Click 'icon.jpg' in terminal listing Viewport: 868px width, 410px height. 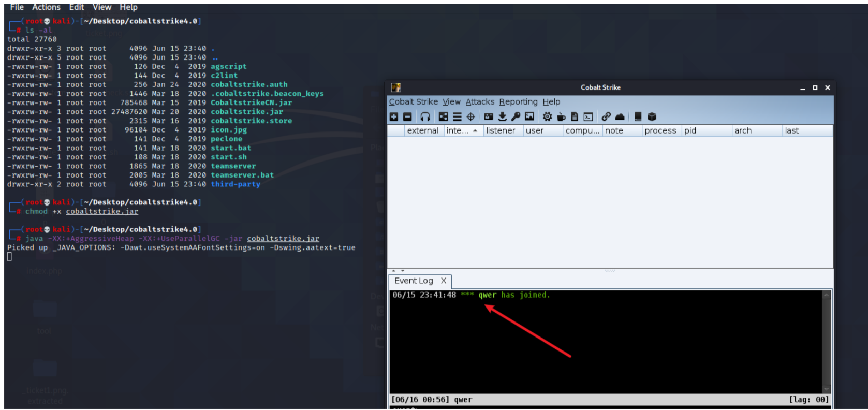228,130
